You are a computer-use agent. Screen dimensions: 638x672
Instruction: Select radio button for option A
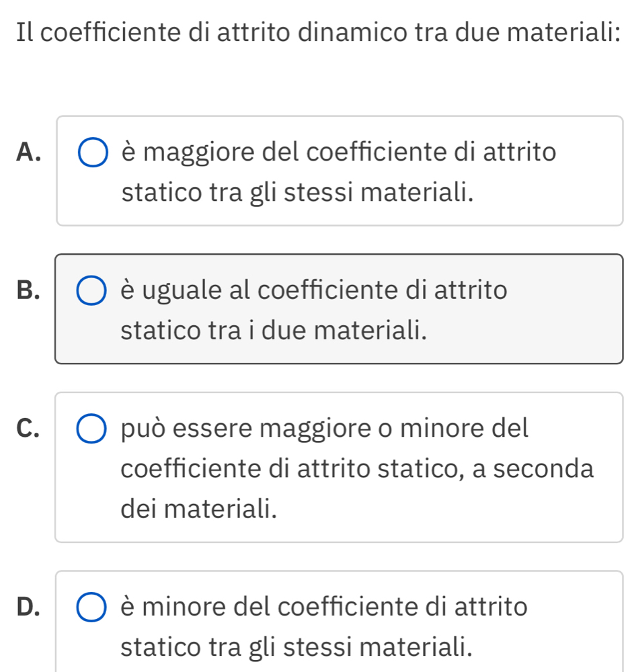(92, 154)
